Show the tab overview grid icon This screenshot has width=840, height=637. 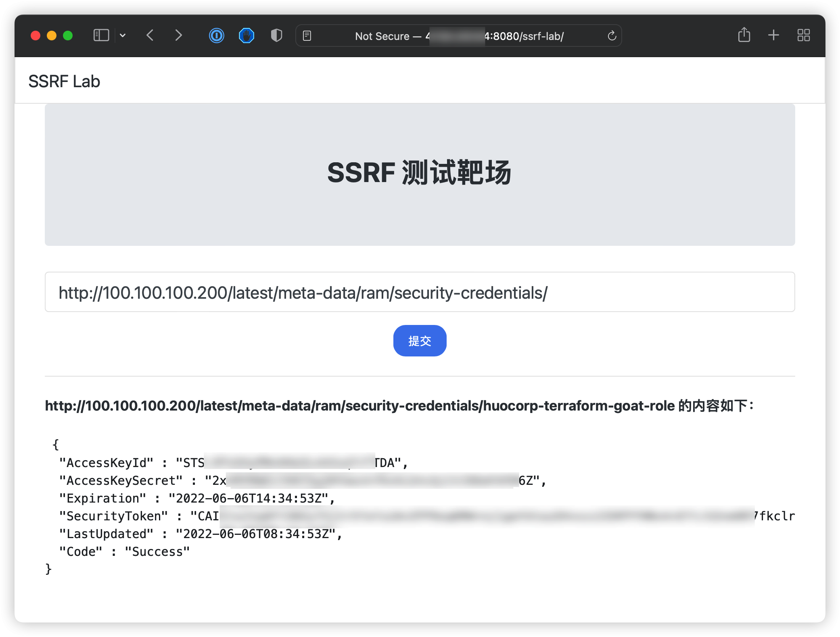click(803, 35)
